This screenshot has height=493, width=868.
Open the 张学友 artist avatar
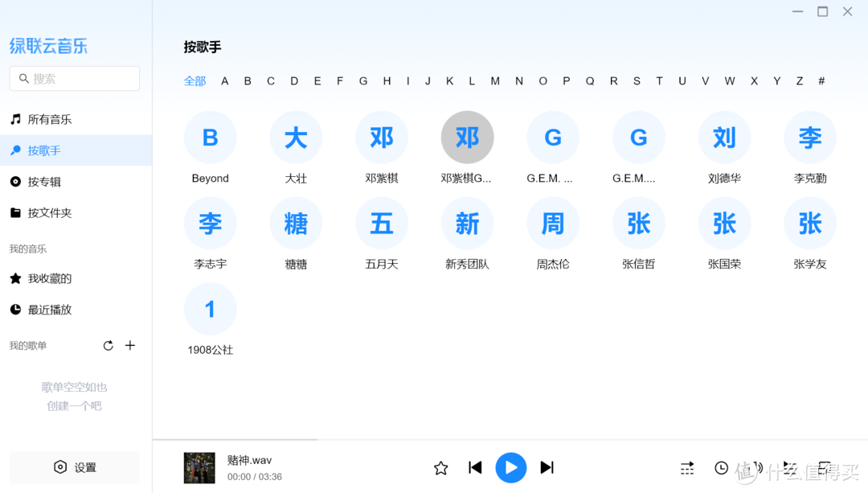point(810,224)
